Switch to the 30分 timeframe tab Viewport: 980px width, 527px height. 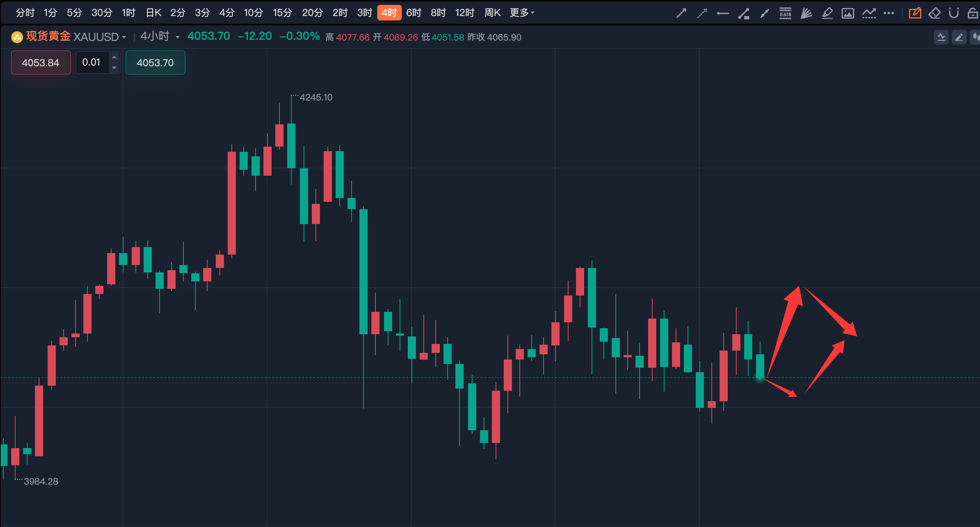[x=102, y=13]
